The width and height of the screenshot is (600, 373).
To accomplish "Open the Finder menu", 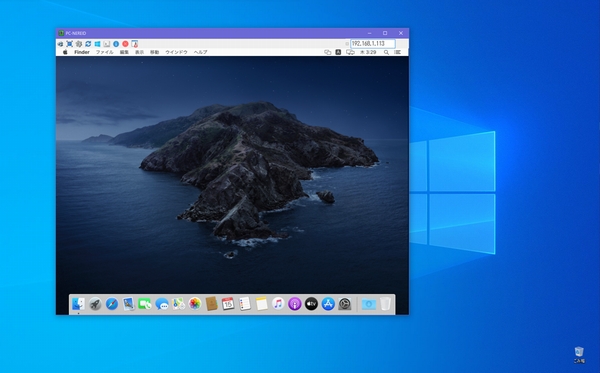I will pos(82,52).
